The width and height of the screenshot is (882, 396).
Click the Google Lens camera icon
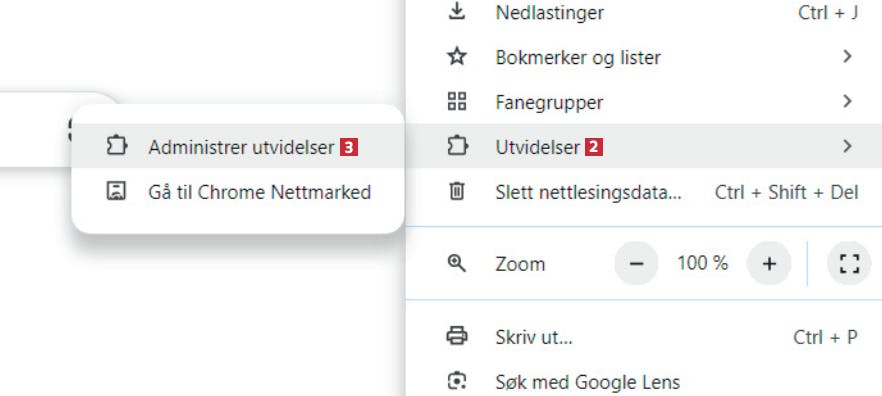[457, 382]
